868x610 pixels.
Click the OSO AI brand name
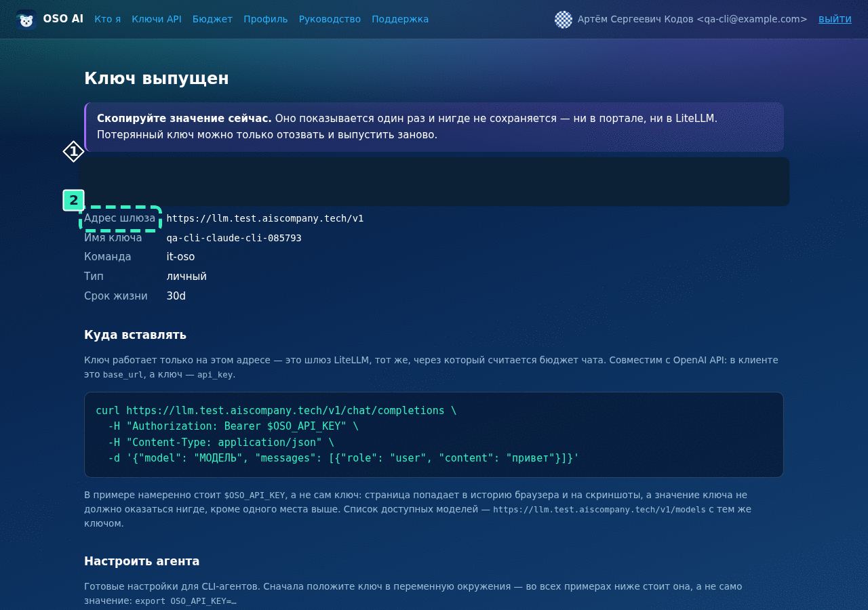(x=63, y=19)
